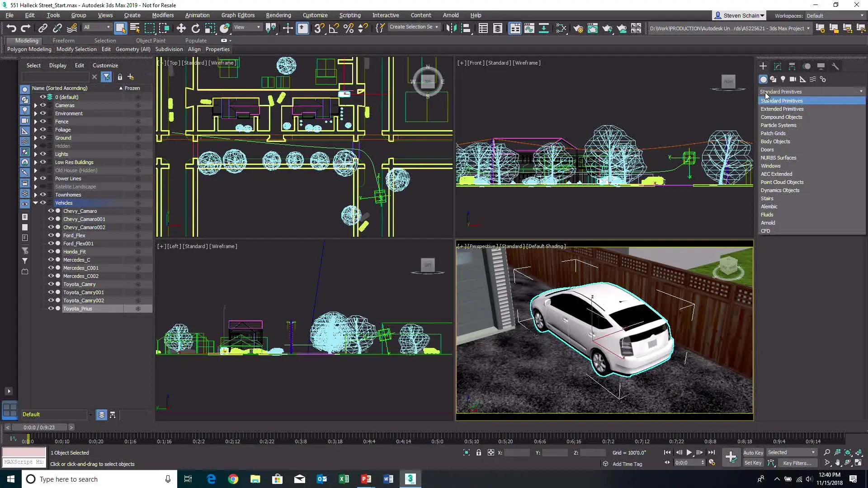Screen dimensions: 868x488
Task: Click the scene explorer filter funnel icon
Action: pyautogui.click(x=106, y=77)
